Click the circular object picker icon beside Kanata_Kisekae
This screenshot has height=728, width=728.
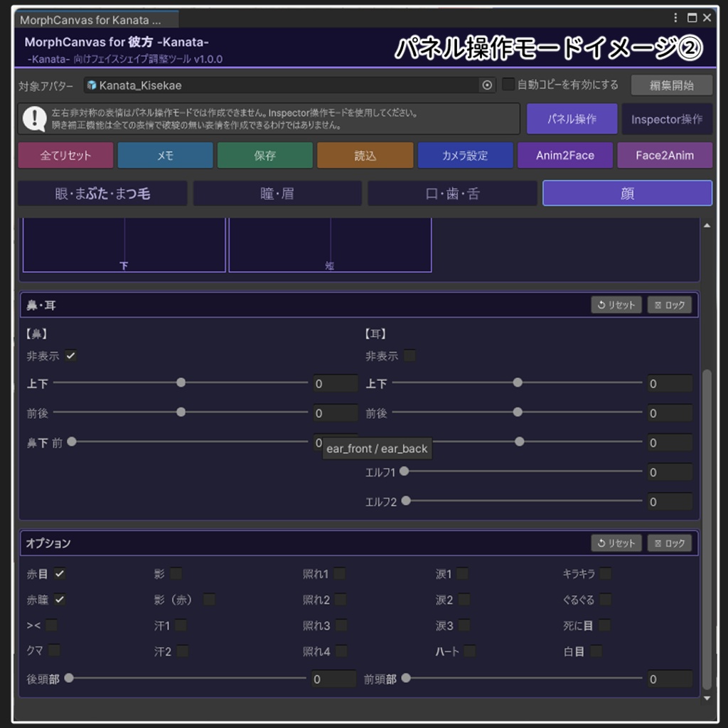pos(486,84)
